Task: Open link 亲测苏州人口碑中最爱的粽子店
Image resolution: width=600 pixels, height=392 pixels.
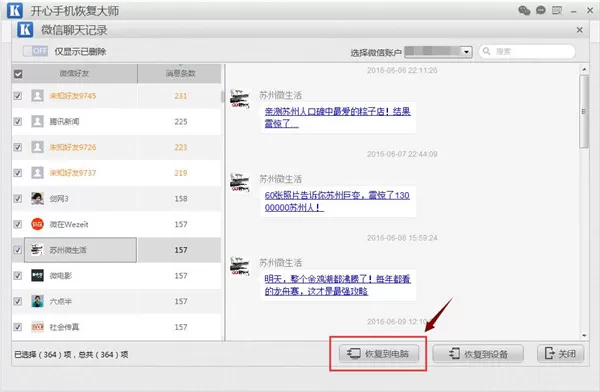Action: pos(338,117)
